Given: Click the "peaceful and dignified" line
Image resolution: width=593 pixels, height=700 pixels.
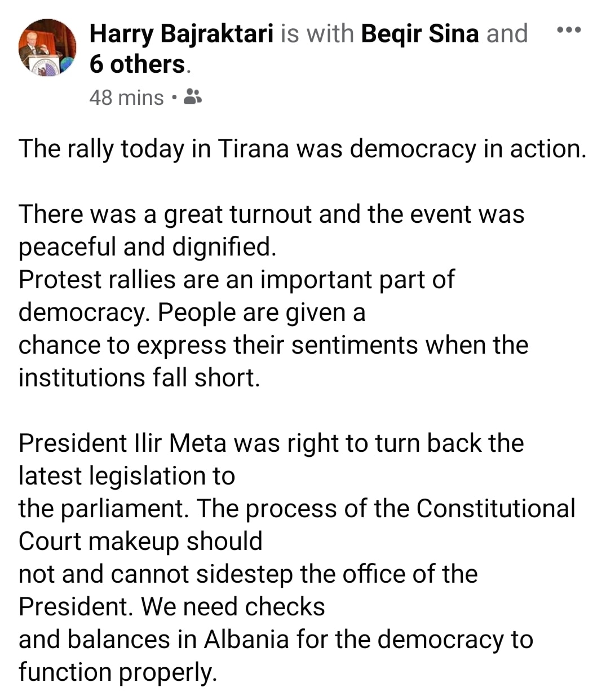Looking at the screenshot, I should point(148,247).
